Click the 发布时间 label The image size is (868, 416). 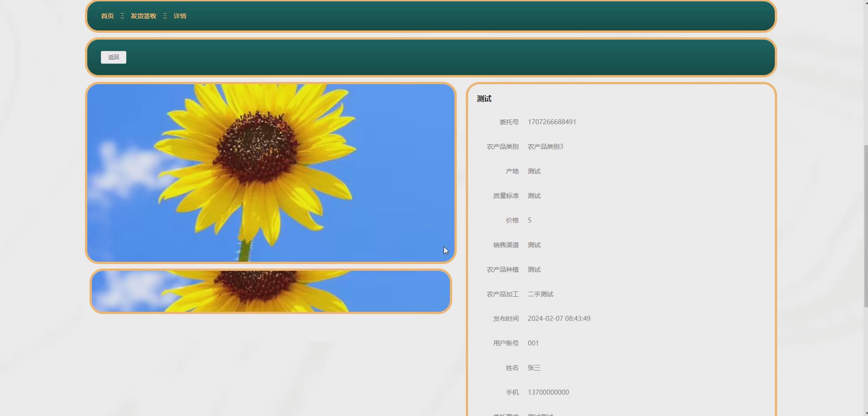[506, 319]
